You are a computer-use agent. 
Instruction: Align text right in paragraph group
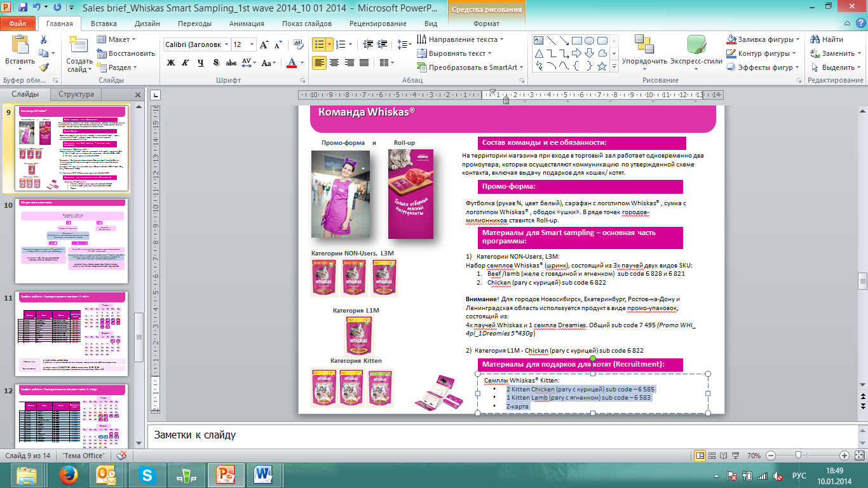[x=349, y=62]
